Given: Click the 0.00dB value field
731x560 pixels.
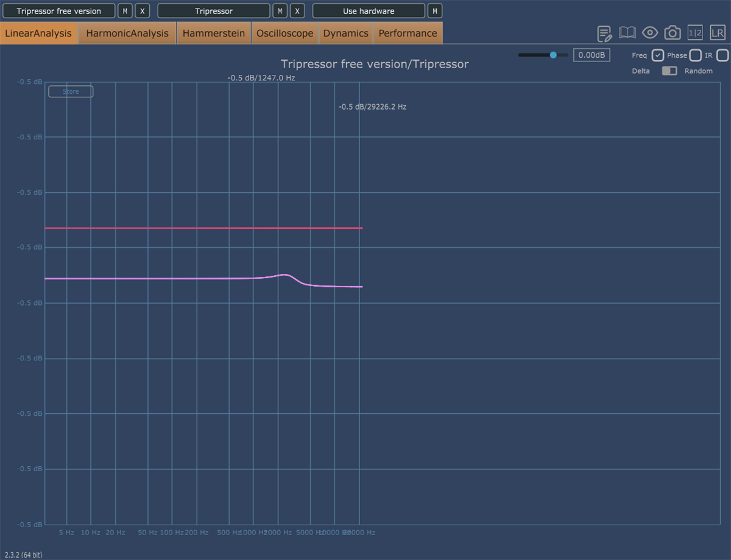Looking at the screenshot, I should pos(592,55).
